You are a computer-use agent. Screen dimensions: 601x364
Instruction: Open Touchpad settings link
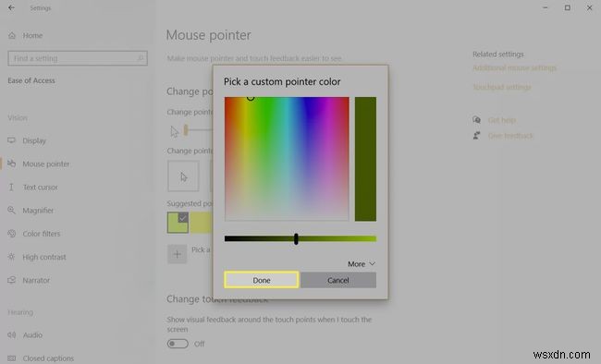[x=502, y=87]
